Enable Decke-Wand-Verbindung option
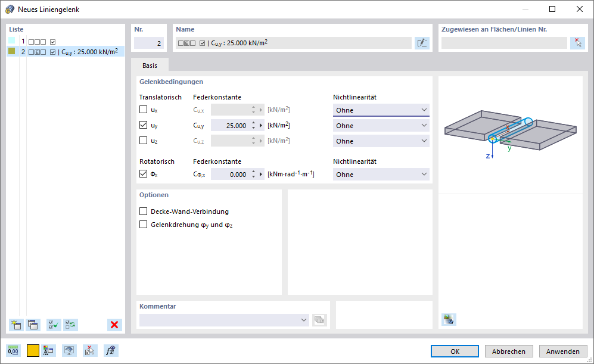This screenshot has width=594, height=364. tap(143, 211)
